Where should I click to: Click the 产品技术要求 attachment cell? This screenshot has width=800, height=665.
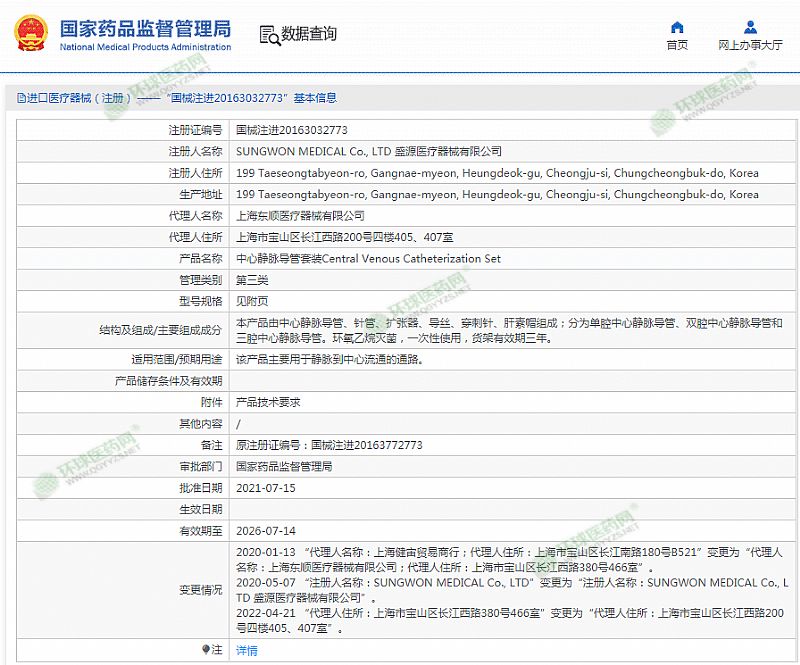coord(267,402)
